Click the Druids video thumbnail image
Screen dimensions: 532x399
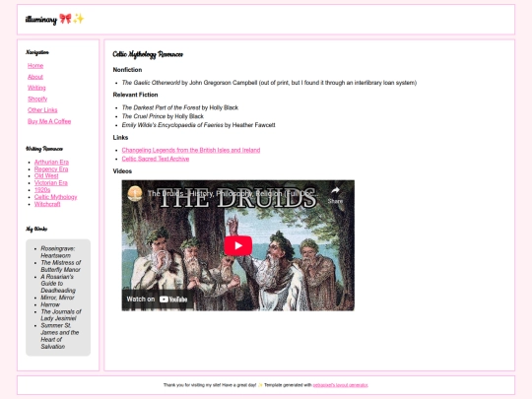click(237, 245)
